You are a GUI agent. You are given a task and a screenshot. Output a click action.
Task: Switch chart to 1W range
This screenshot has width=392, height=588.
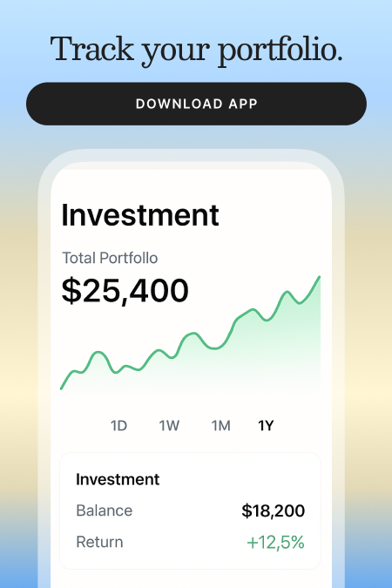[x=169, y=426]
